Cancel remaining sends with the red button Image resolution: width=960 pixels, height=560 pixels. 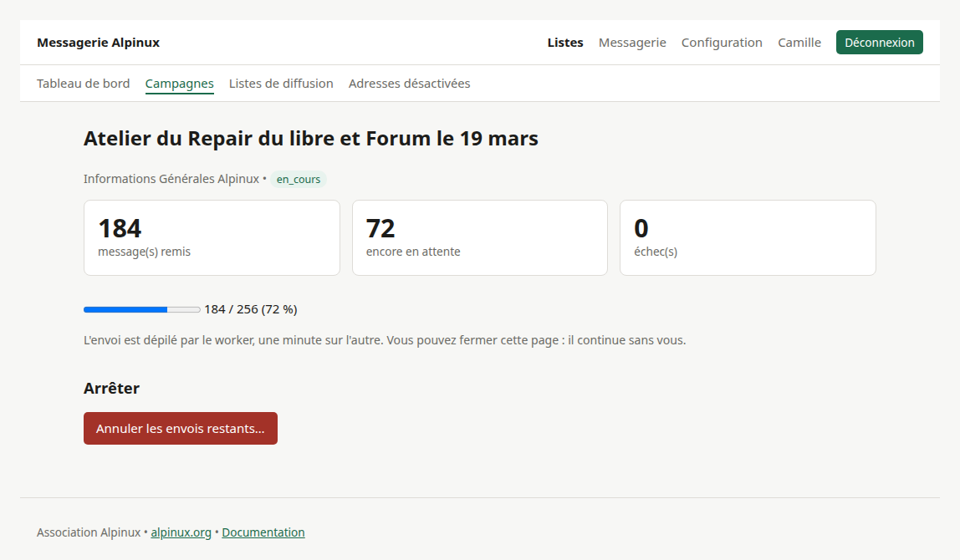pyautogui.click(x=181, y=429)
